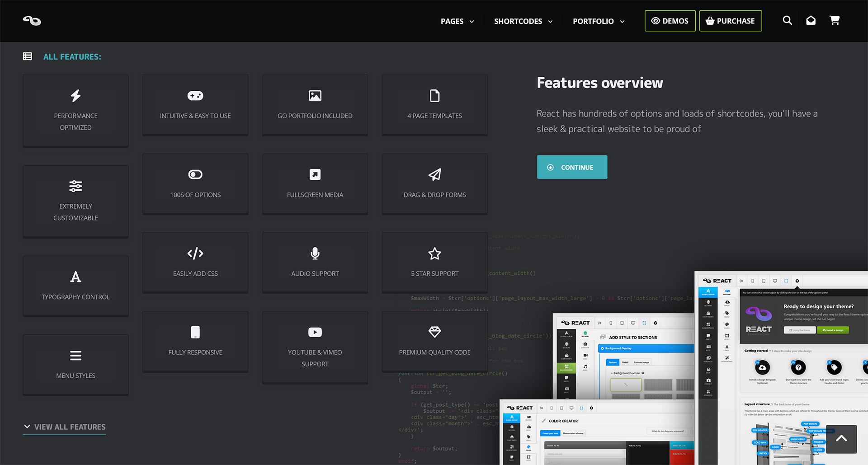Screen dimensions: 868x465
Task: Select the 100s of Options label
Action: 195,195
